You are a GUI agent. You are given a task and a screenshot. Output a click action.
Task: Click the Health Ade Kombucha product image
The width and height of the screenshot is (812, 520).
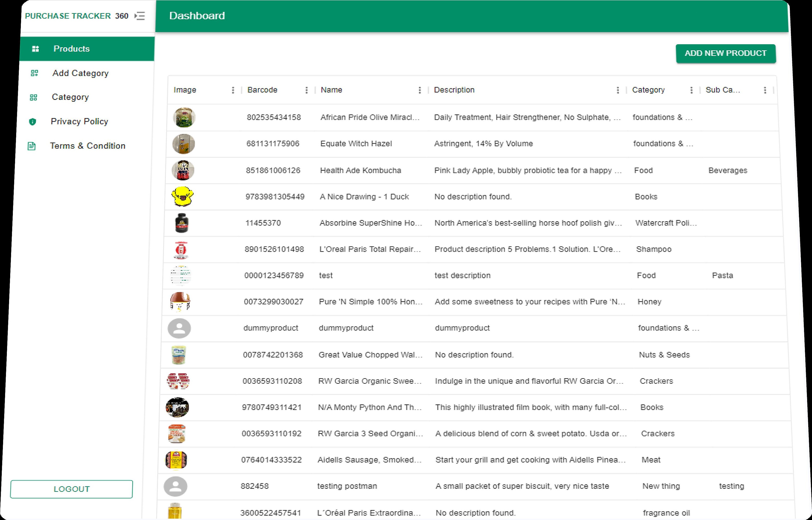coord(183,170)
